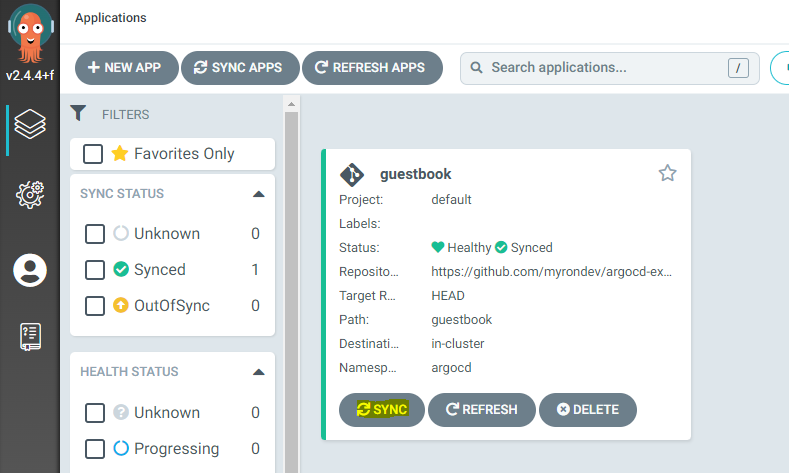Click the scroll up arrow of filter panel

(291, 104)
